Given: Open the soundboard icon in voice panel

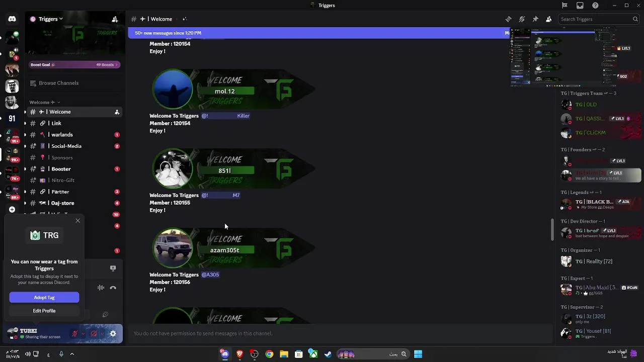Looking at the screenshot, I should coord(105,315).
